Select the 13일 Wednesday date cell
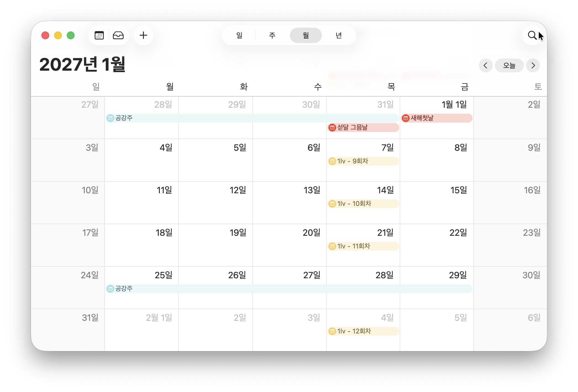The image size is (578, 392). pyautogui.click(x=289, y=203)
